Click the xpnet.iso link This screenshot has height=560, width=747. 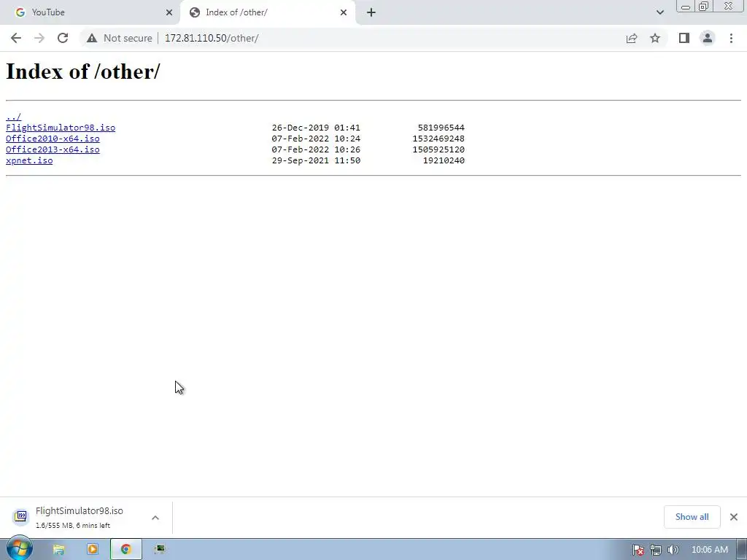pos(29,160)
